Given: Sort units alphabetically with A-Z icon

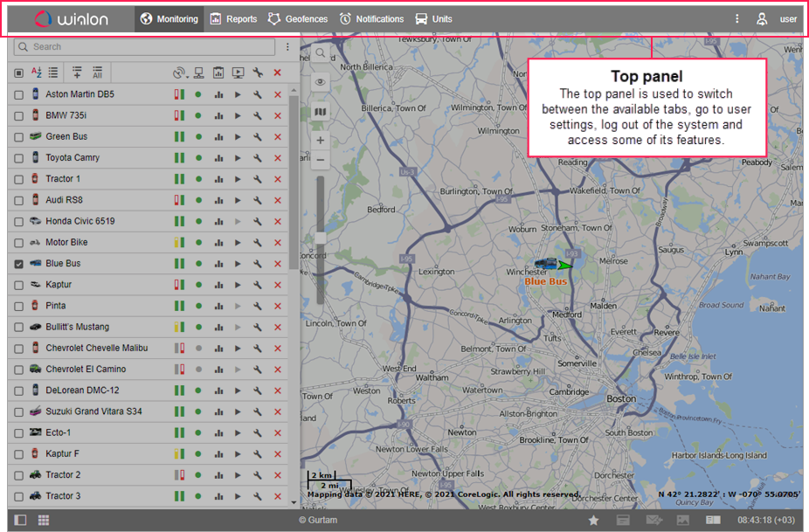Looking at the screenshot, I should tap(36, 73).
